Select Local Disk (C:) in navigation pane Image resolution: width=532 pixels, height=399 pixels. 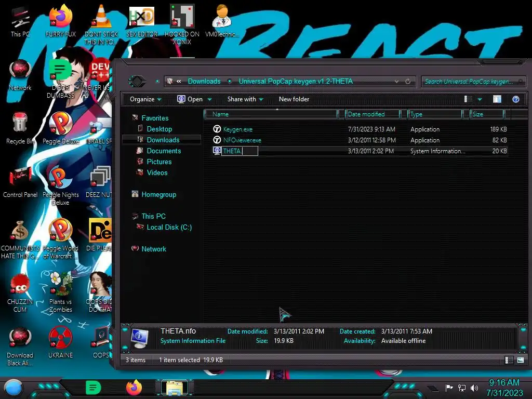click(x=169, y=227)
